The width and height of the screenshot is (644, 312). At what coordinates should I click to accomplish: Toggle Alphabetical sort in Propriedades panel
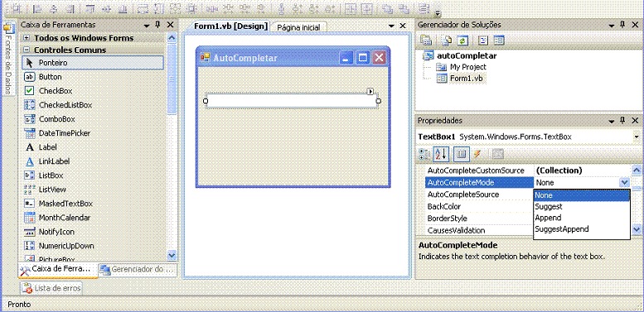tap(441, 154)
